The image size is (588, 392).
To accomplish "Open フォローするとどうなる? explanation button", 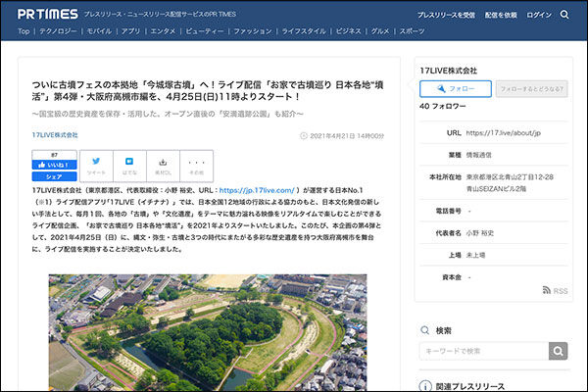I will [x=532, y=89].
